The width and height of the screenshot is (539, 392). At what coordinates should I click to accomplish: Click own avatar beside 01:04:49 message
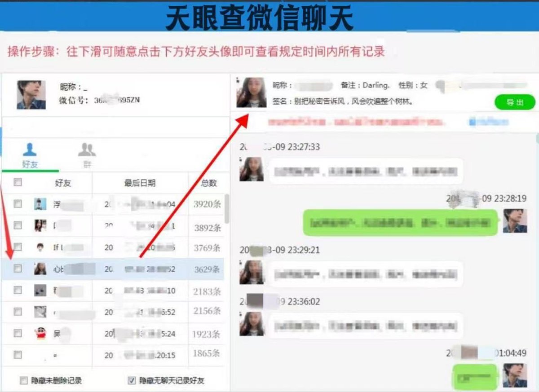tap(515, 375)
